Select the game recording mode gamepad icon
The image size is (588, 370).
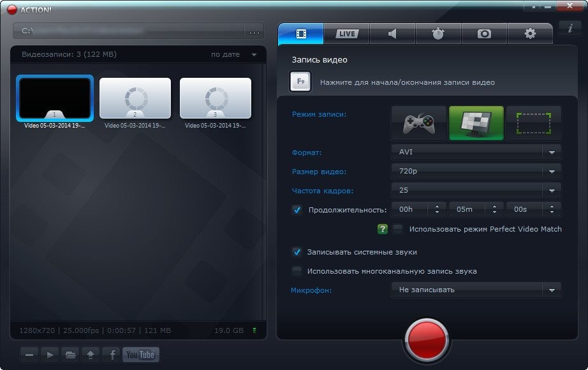click(x=419, y=124)
